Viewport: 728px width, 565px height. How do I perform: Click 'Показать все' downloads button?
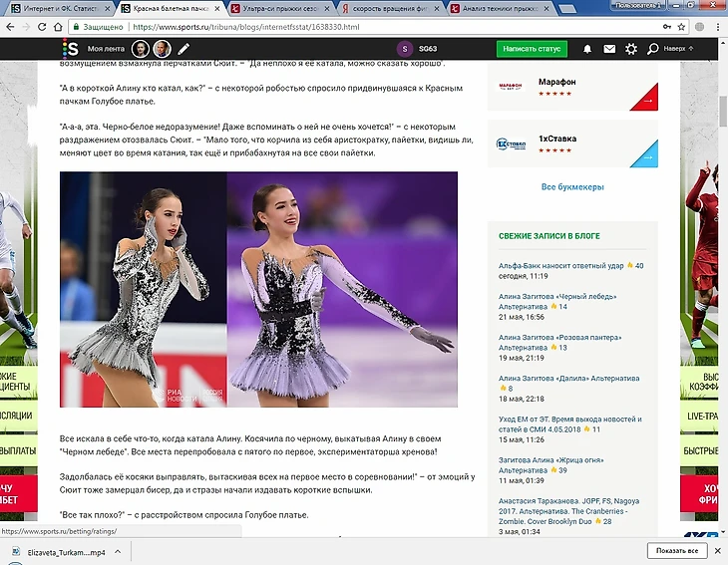click(676, 551)
